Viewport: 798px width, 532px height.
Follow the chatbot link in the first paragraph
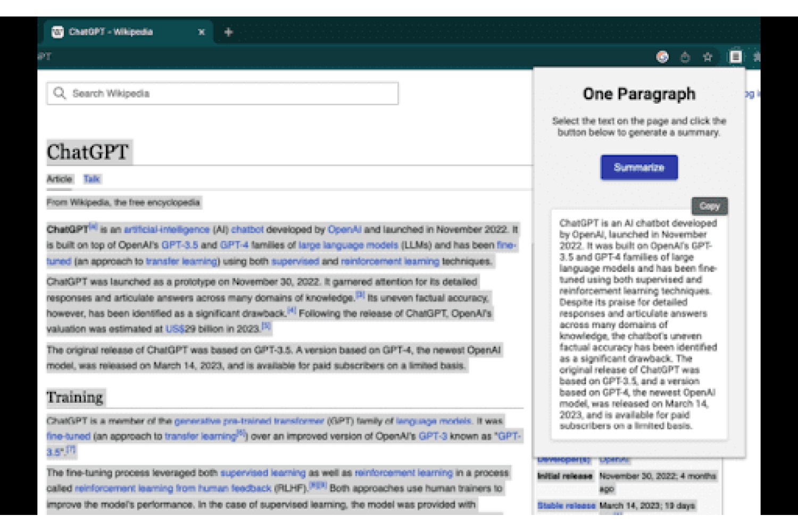247,230
